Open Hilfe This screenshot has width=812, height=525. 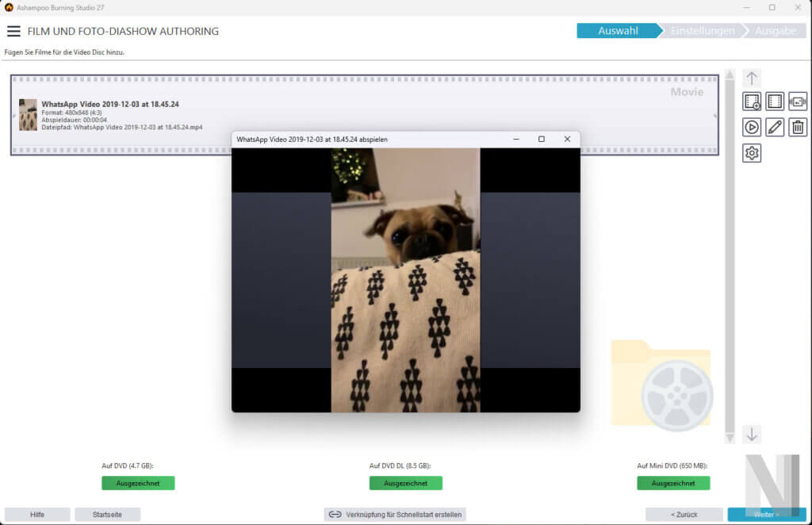point(36,514)
